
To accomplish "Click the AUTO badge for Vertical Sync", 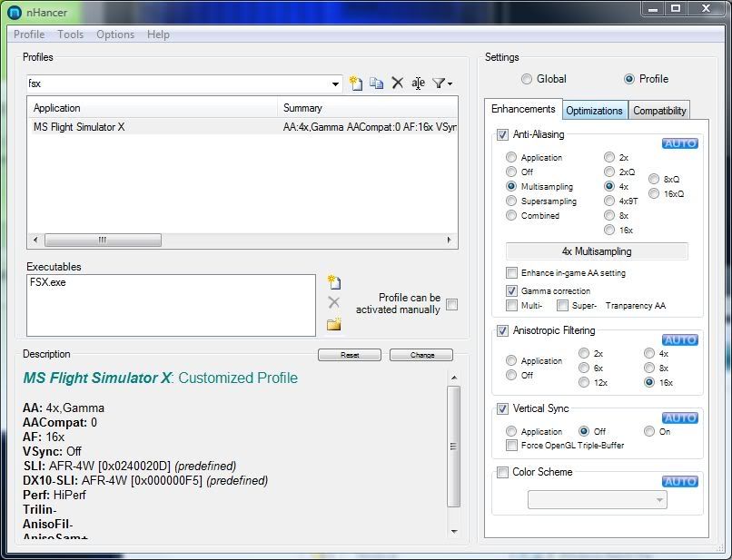I will tap(679, 418).
